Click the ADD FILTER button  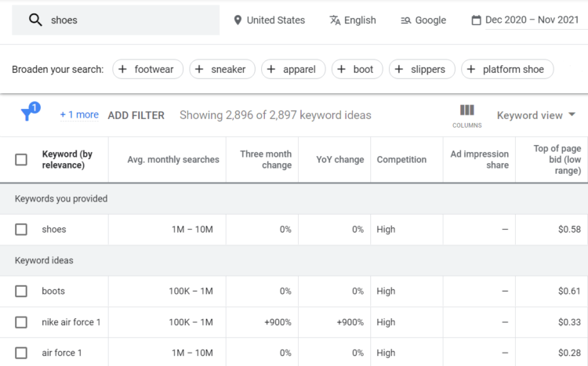point(136,115)
